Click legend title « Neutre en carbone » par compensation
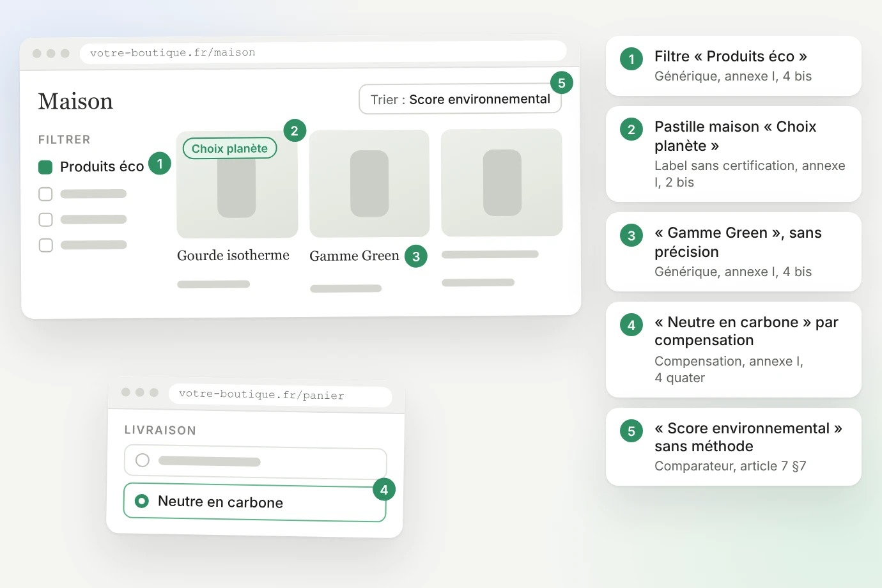 (x=747, y=331)
